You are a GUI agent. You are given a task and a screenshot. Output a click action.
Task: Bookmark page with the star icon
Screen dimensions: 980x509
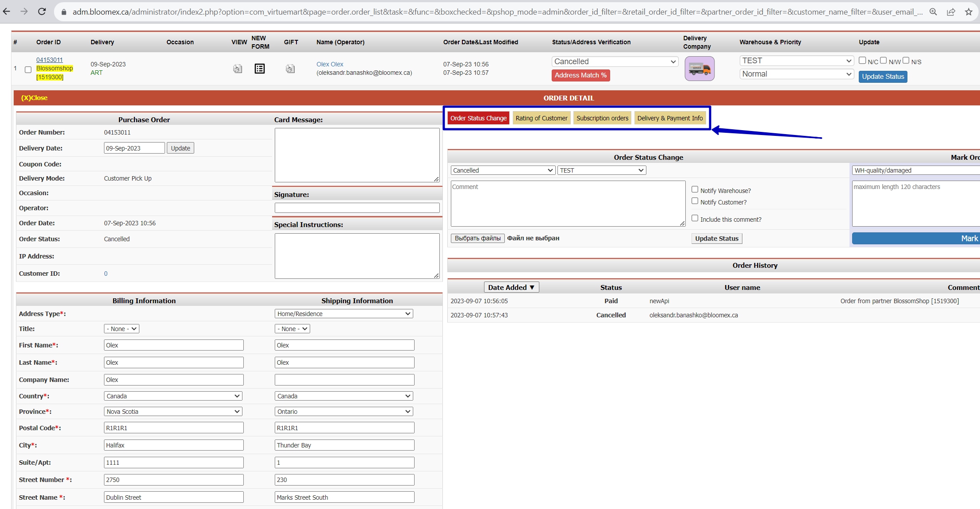pyautogui.click(x=968, y=12)
